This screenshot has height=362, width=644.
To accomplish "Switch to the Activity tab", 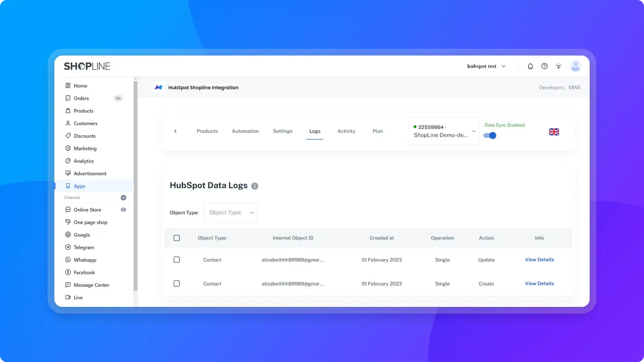I will (x=346, y=131).
